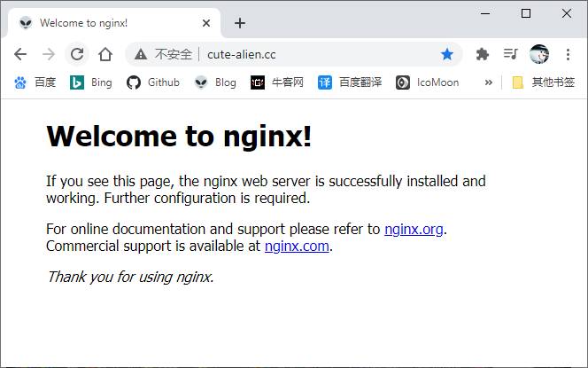Maximize the Chrome window
588x368 pixels.
coord(526,13)
